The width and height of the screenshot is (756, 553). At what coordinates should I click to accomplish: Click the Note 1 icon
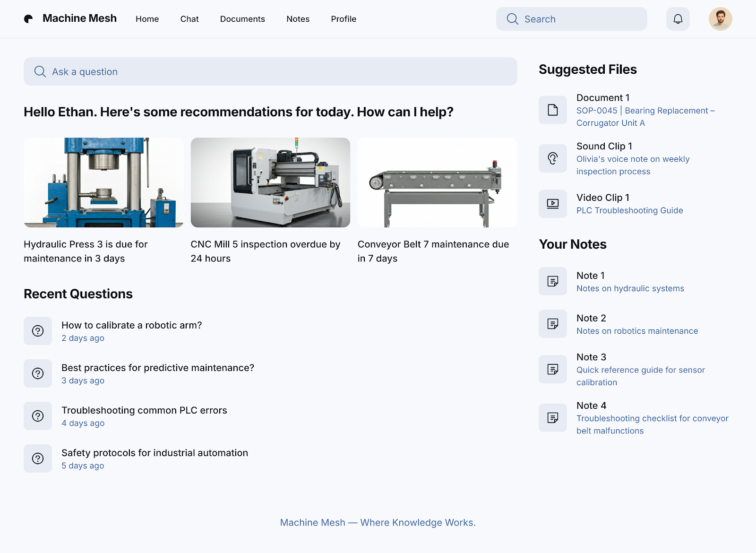tap(553, 281)
